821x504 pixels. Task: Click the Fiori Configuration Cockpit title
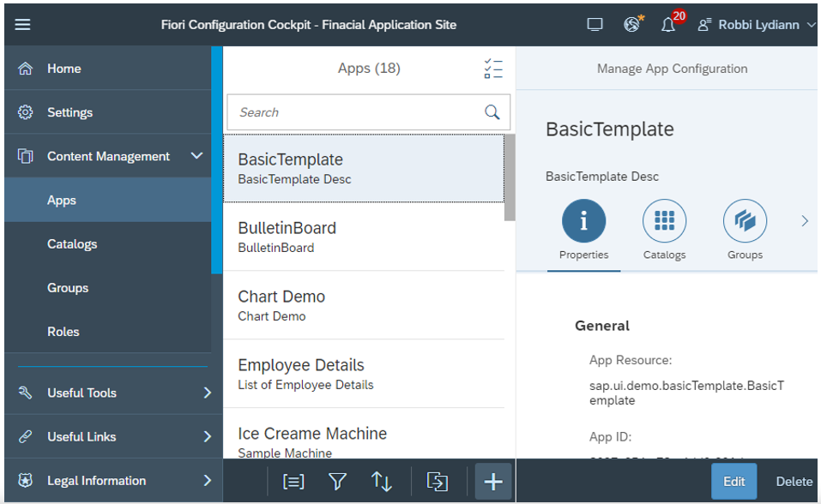click(308, 25)
